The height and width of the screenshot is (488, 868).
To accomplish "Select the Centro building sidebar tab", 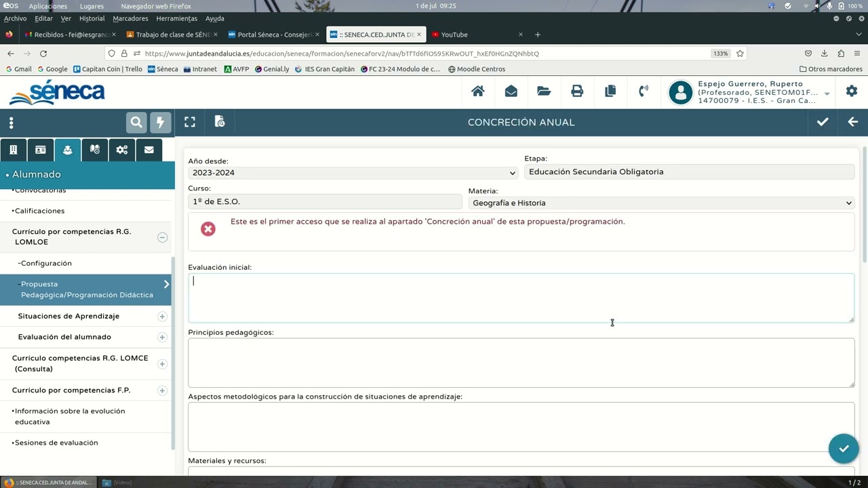I will (13, 150).
